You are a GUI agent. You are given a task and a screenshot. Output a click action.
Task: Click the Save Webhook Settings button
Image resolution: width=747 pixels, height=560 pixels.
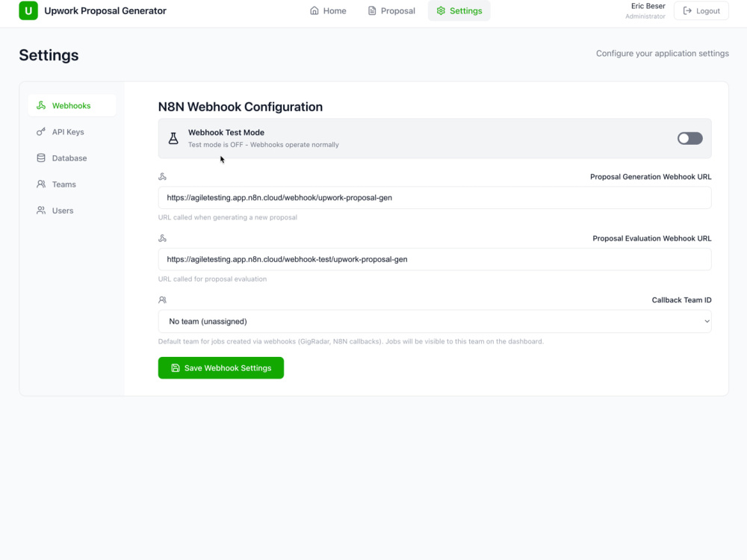pyautogui.click(x=221, y=368)
